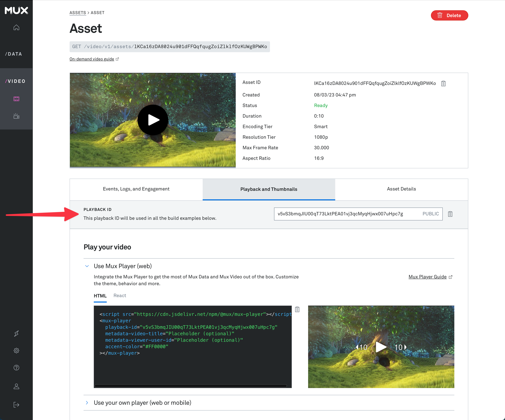Click the lightning bolt sidebar icon
The image size is (505, 420).
point(16,334)
